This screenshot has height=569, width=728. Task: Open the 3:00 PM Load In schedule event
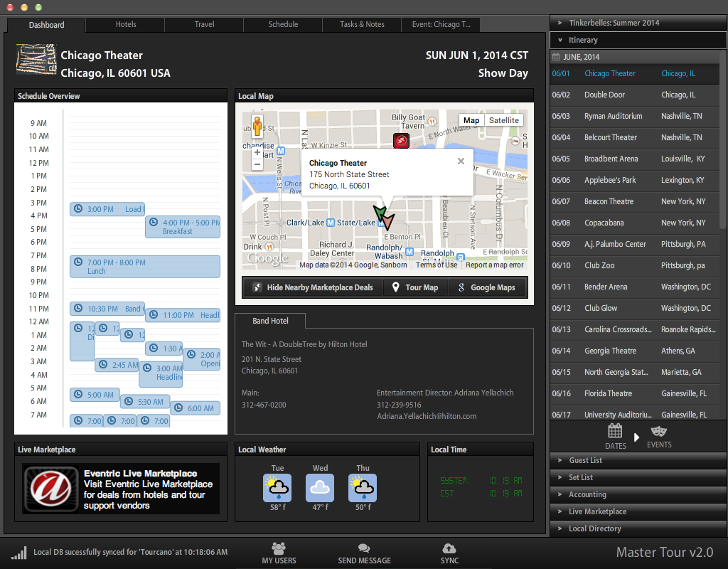click(107, 209)
